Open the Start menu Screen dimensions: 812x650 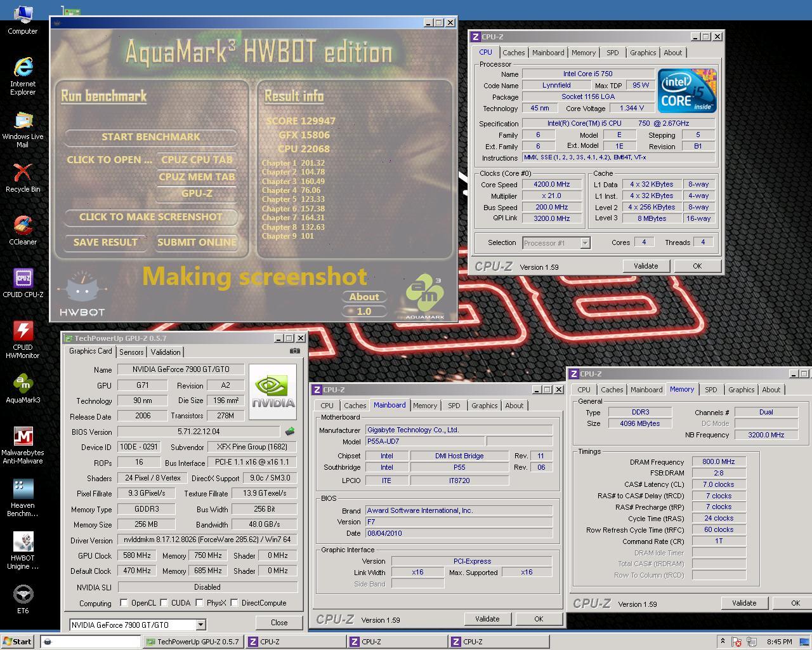(17, 641)
